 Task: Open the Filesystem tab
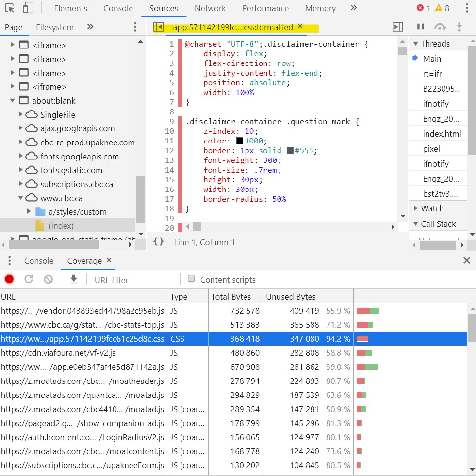click(55, 27)
